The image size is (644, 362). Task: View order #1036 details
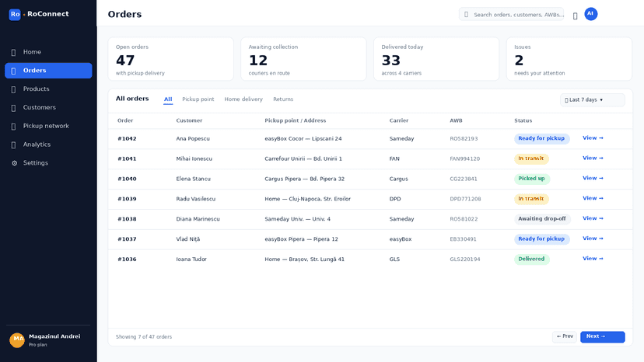point(593,259)
